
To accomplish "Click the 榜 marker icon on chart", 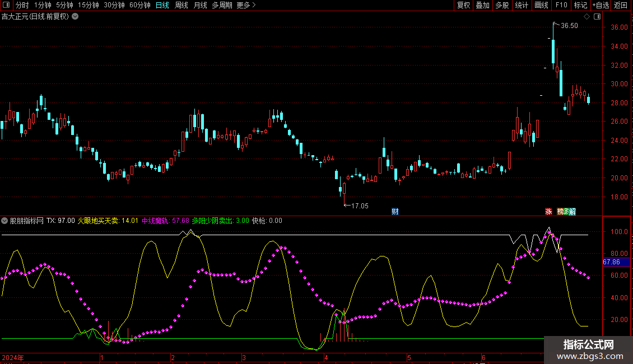I will [560, 212].
